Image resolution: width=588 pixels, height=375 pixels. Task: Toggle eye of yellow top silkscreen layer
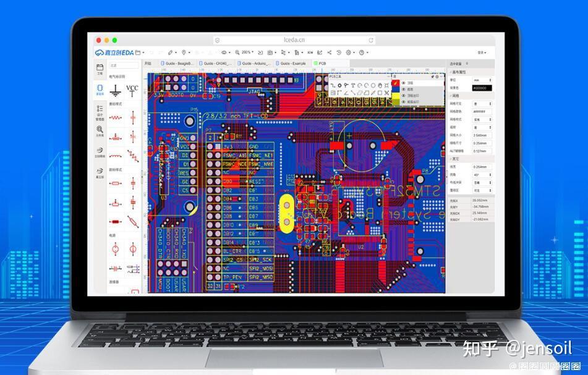(x=404, y=96)
